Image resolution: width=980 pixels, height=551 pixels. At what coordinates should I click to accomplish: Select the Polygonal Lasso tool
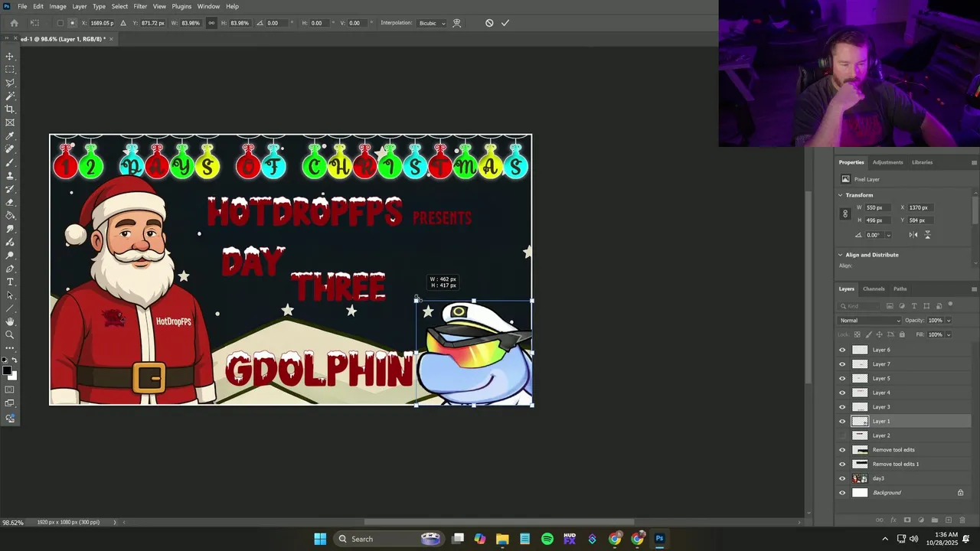tap(10, 83)
